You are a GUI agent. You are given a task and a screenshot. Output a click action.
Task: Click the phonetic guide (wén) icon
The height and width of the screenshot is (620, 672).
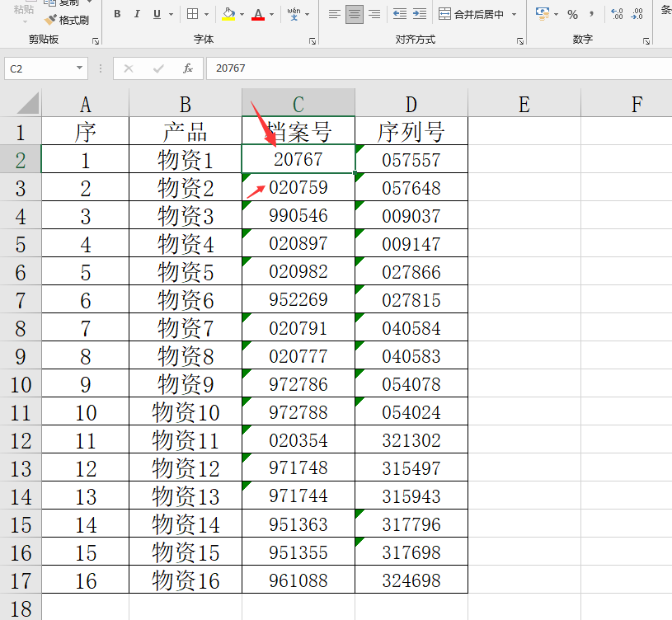click(x=294, y=14)
